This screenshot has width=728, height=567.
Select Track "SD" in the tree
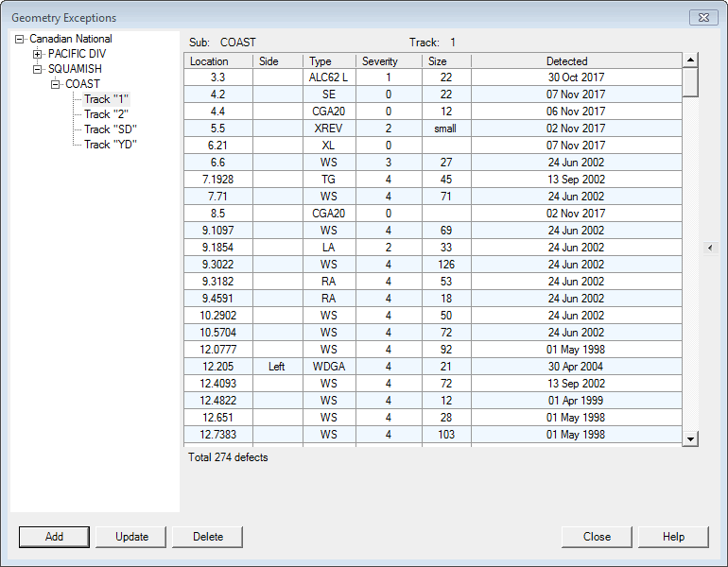110,129
